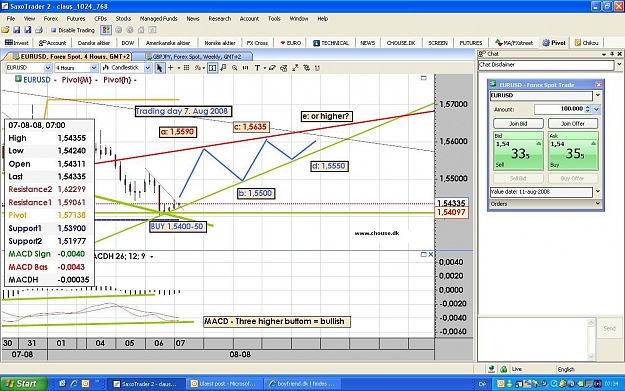
Task: Open the Chikou view
Action: [586, 43]
